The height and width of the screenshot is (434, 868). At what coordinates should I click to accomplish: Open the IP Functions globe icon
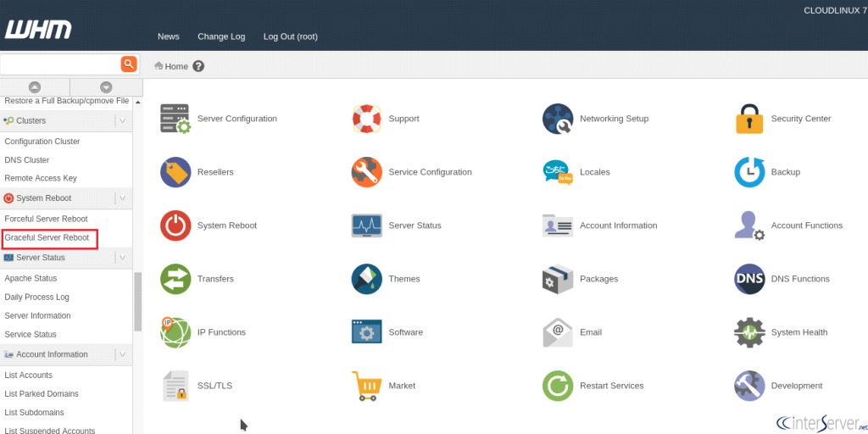pyautogui.click(x=175, y=332)
